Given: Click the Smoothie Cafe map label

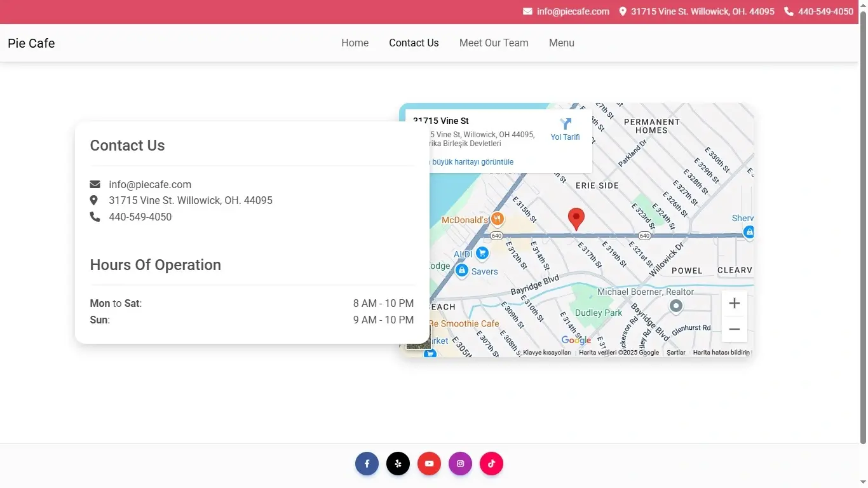Looking at the screenshot, I should (x=465, y=323).
